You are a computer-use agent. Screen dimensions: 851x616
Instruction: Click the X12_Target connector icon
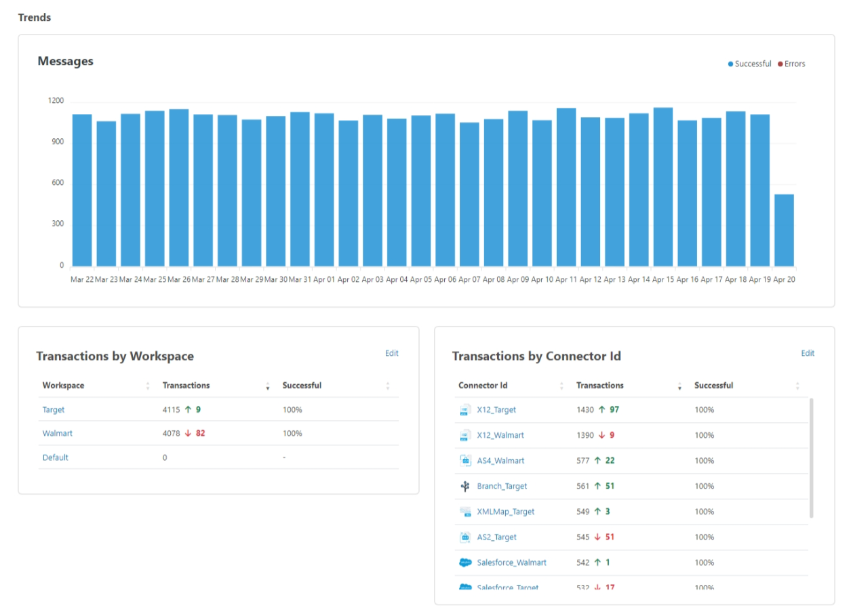tap(465, 410)
